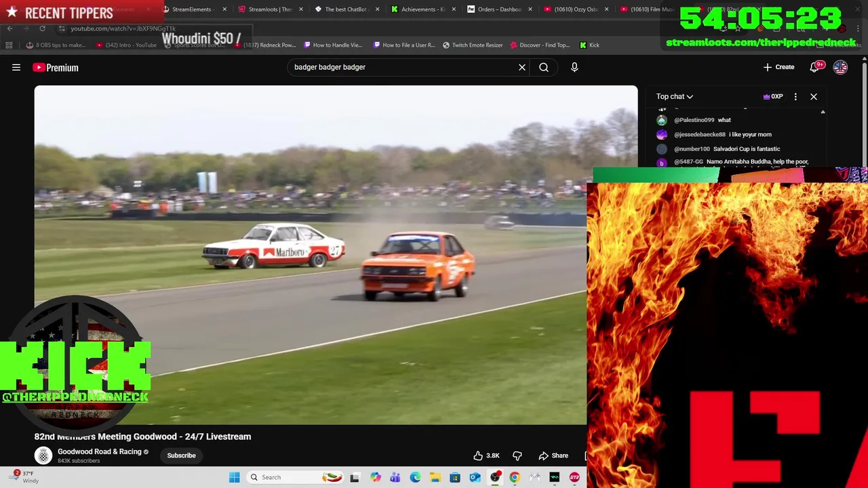Start voice search with microphone
This screenshot has width=868, height=488.
[574, 67]
